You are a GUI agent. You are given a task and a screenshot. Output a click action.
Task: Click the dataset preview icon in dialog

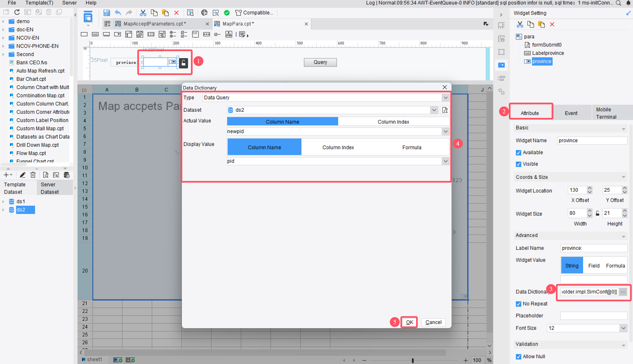pyautogui.click(x=445, y=110)
